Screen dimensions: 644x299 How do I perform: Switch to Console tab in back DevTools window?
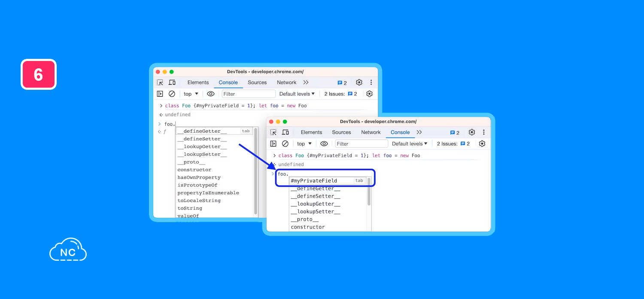tap(228, 82)
